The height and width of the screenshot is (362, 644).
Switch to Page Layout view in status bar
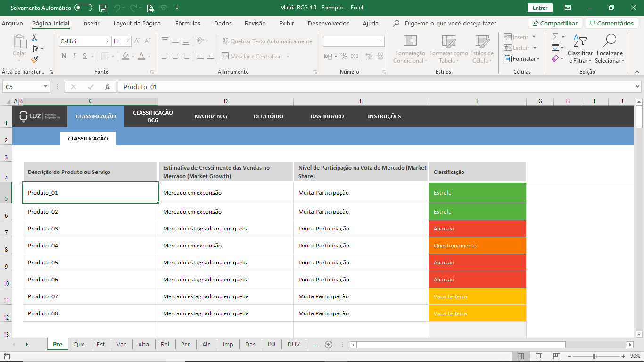point(539,356)
